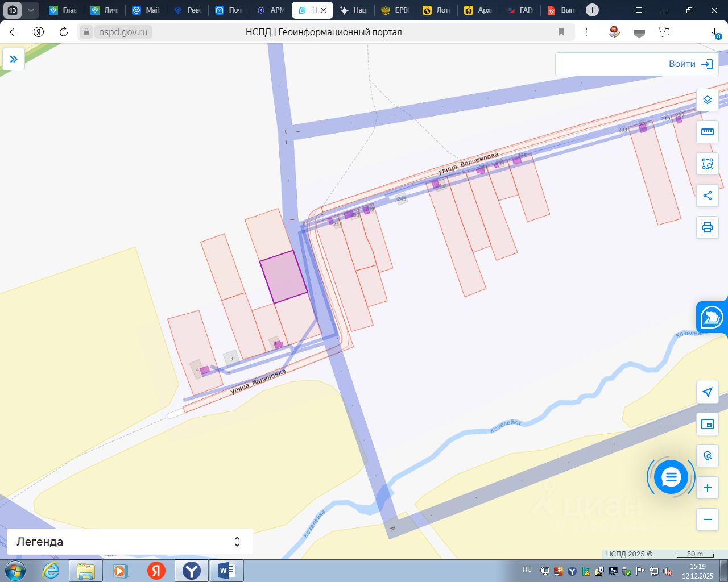The height and width of the screenshot is (582, 728).
Task: Activate the area search selection tool
Action: pos(708,164)
